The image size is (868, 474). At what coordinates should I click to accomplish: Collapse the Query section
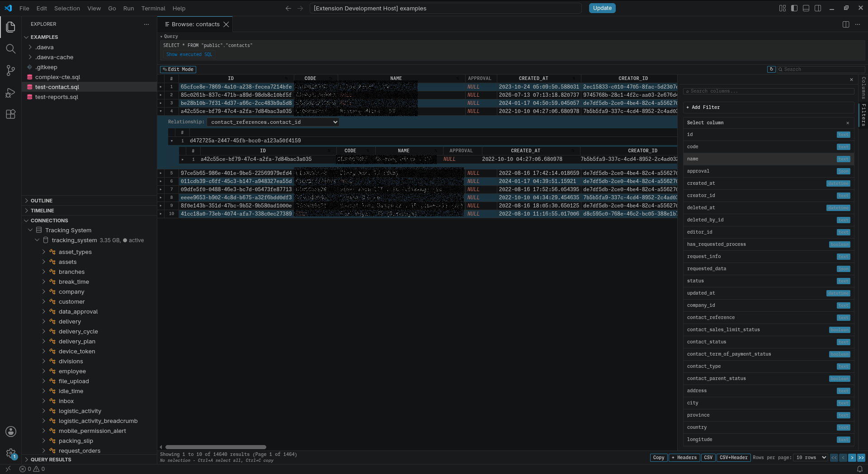pyautogui.click(x=169, y=37)
